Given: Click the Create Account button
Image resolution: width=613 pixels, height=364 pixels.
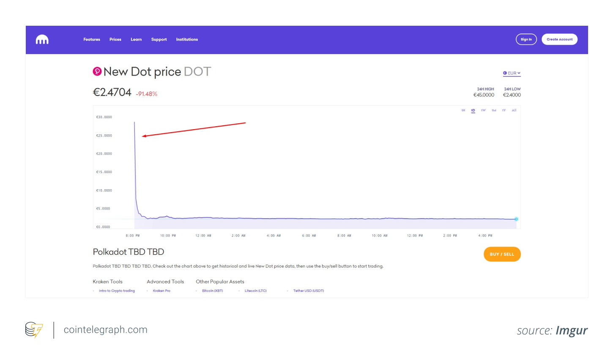Looking at the screenshot, I should click(x=560, y=39).
